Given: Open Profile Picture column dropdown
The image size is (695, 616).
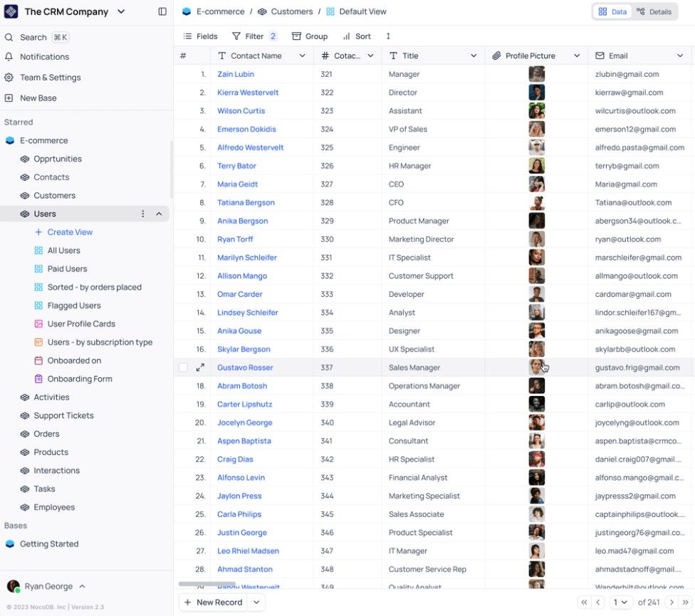Looking at the screenshot, I should tap(577, 56).
